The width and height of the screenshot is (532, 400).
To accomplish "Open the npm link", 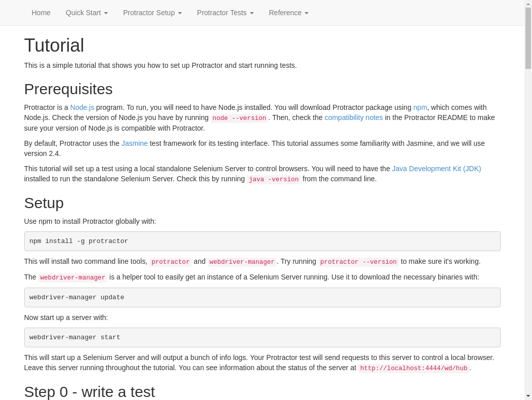I will pos(420,107).
